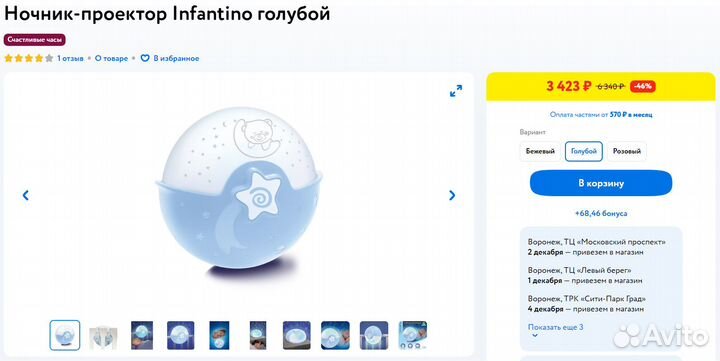Click the crossed-out old price 6 340 ₽
The image size is (720, 361).
[610, 86]
